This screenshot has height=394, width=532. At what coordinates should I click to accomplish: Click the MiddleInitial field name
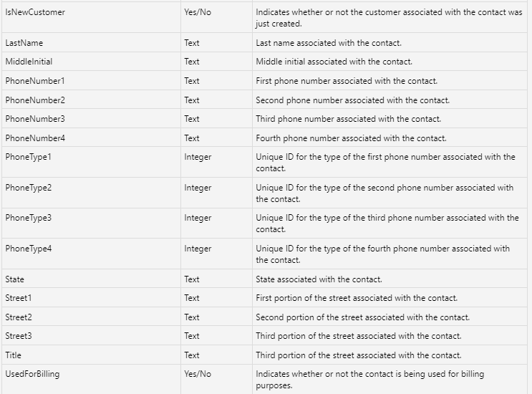(29, 62)
